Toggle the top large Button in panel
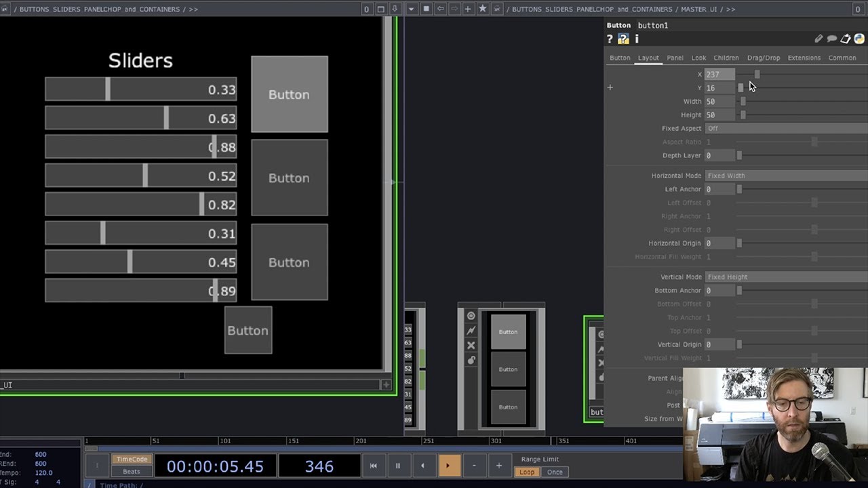The image size is (868, 488). (290, 94)
